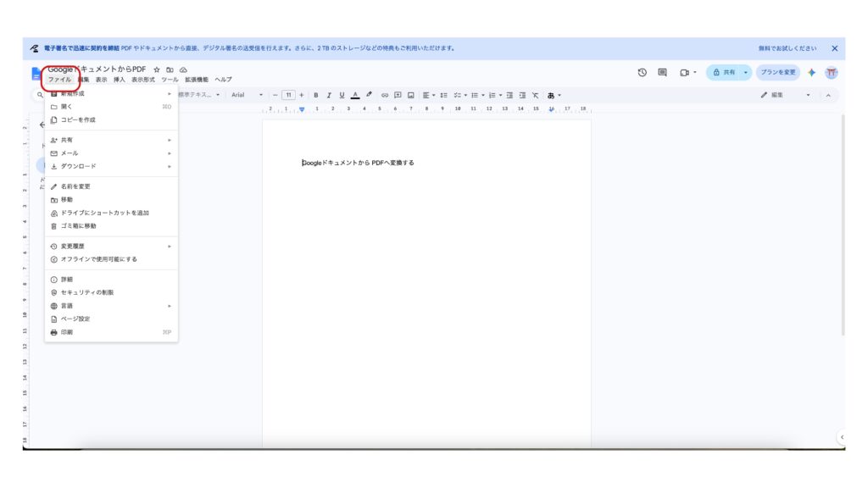The image size is (868, 488).
Task: Click the star icon beside document title
Action: point(157,69)
